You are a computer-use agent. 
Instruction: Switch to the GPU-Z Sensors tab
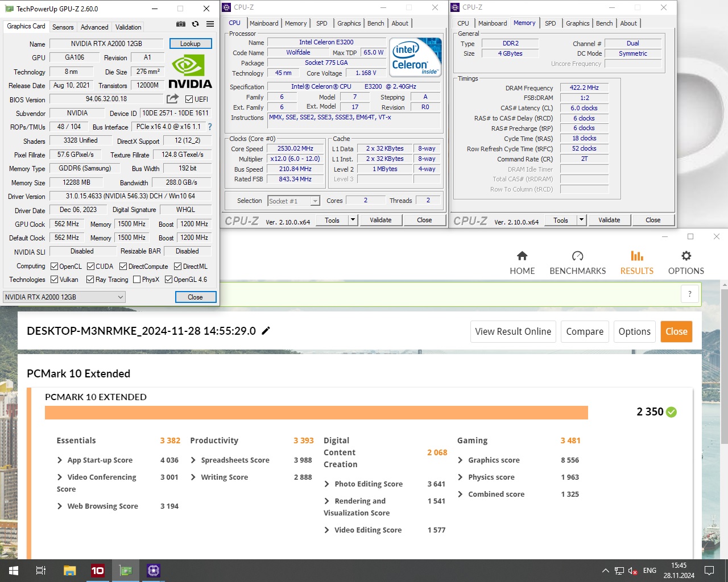(63, 27)
